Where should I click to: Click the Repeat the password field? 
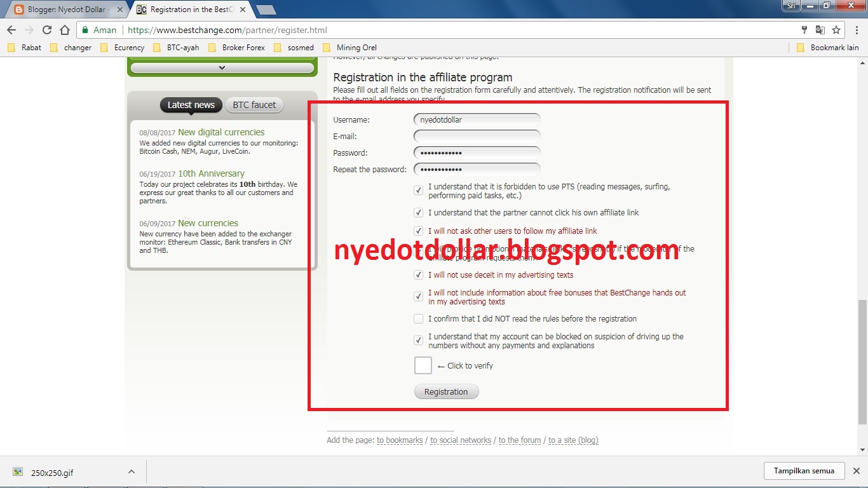click(x=477, y=169)
